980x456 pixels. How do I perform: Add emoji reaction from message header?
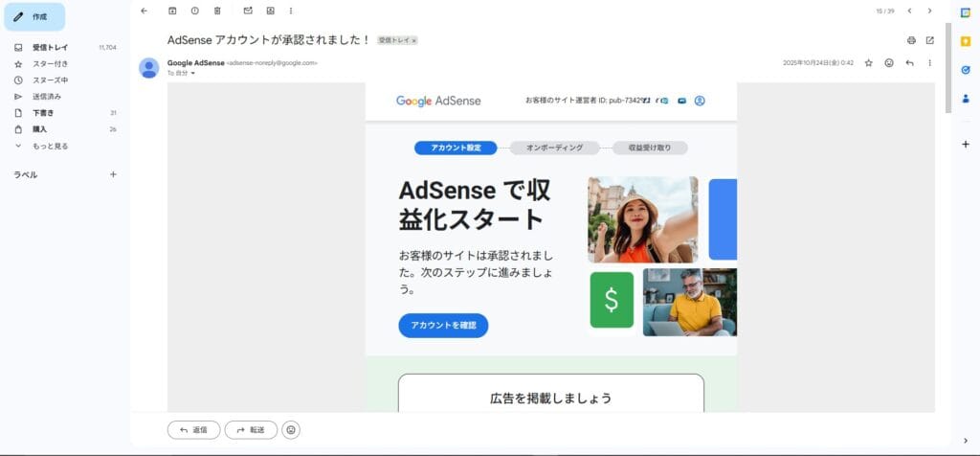pyautogui.click(x=889, y=63)
